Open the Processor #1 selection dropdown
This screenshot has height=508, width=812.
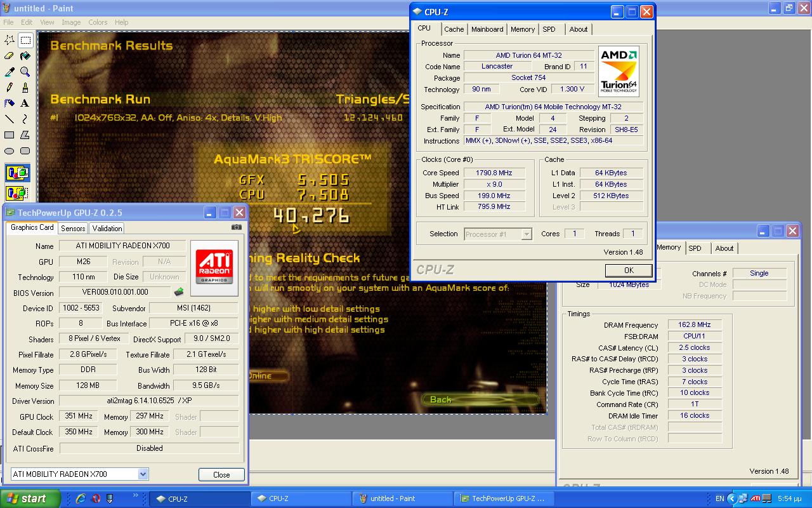[526, 234]
